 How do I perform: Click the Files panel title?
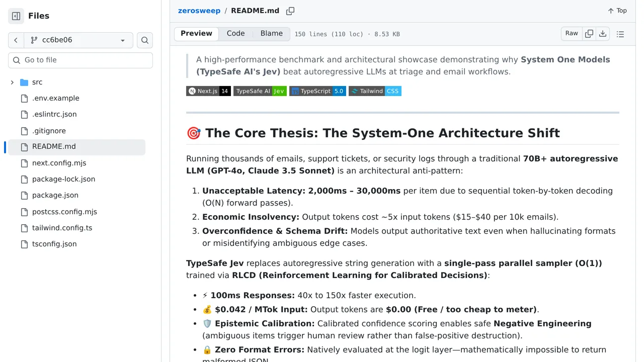39,16
